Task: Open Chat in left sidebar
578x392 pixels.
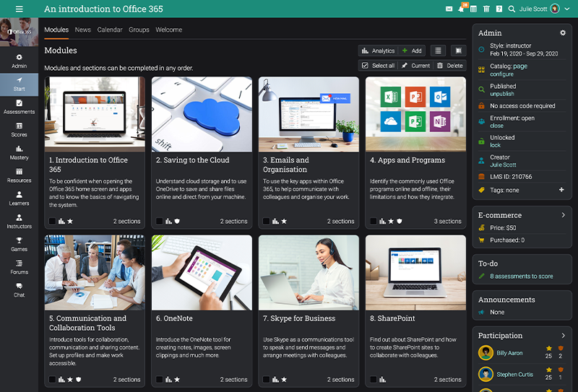Action: [x=20, y=290]
